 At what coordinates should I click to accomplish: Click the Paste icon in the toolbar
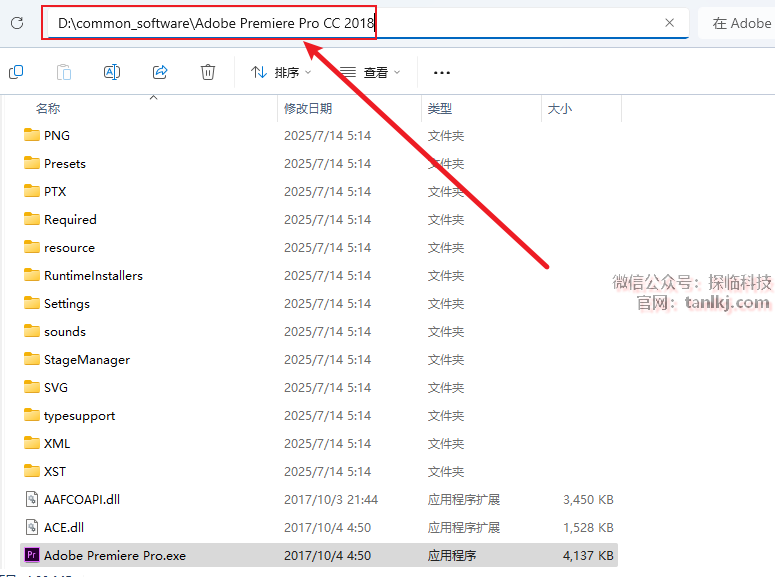[x=64, y=72]
